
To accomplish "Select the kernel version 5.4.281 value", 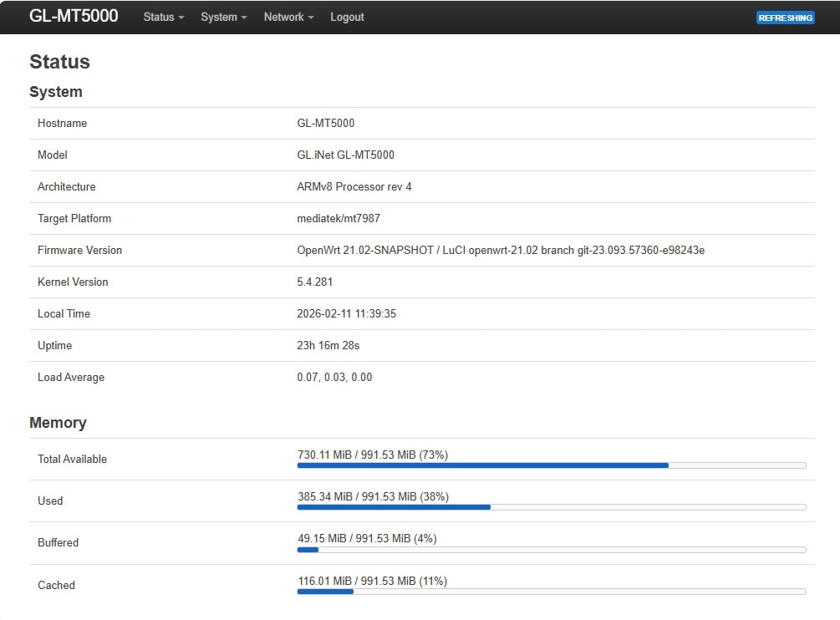I will (314, 282).
